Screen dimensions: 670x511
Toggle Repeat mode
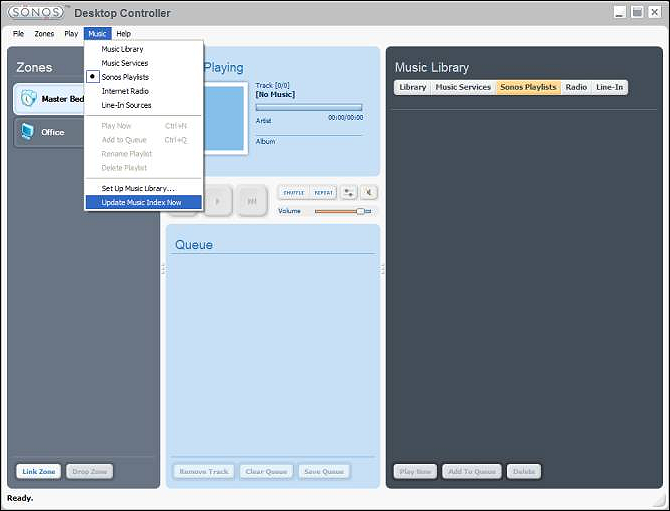click(323, 193)
